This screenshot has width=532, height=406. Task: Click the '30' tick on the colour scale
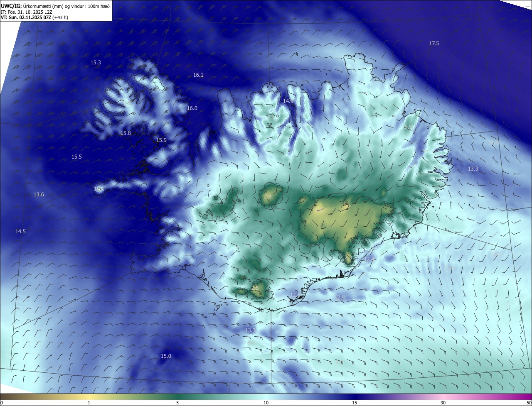click(443, 403)
